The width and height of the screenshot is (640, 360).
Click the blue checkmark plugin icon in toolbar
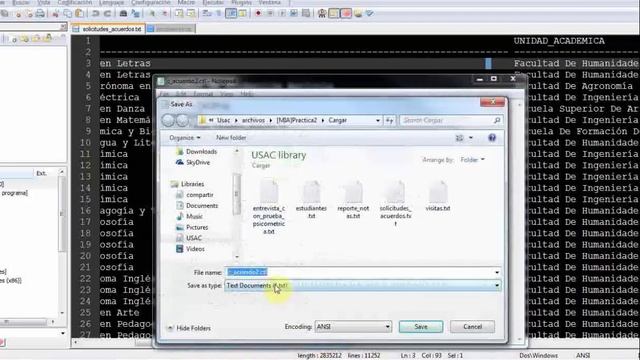click(369, 13)
